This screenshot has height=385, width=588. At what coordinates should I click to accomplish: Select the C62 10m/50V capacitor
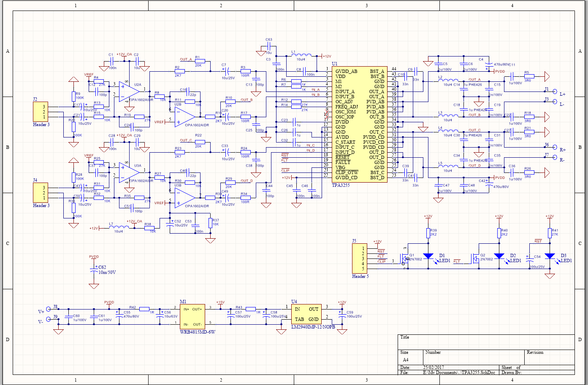[x=94, y=270]
